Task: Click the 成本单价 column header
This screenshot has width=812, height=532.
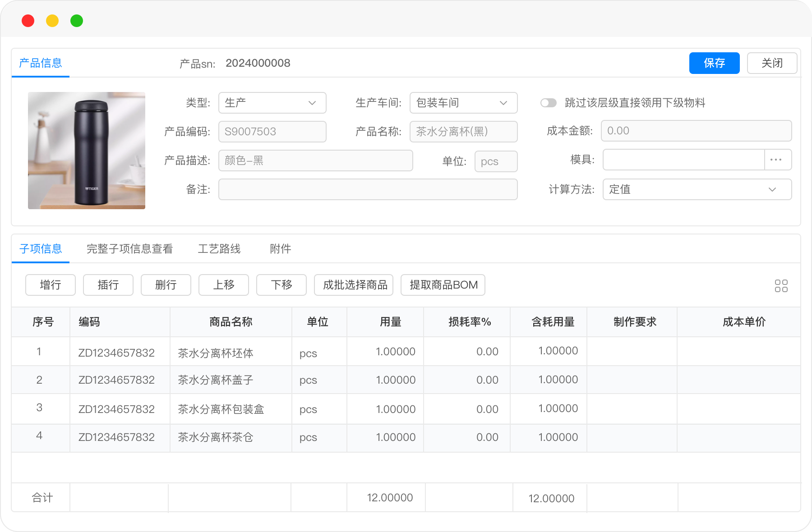Action: 739,322
